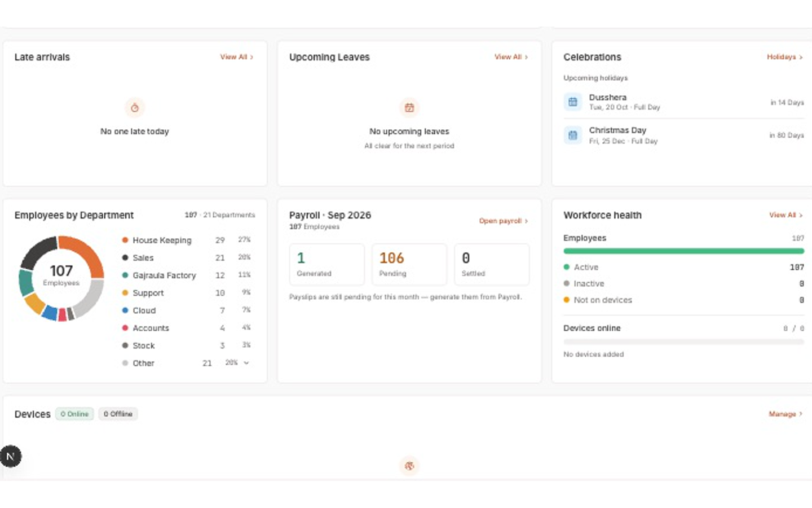Select the House Keeping department row
Screen dimensions: 812x508
click(x=187, y=240)
